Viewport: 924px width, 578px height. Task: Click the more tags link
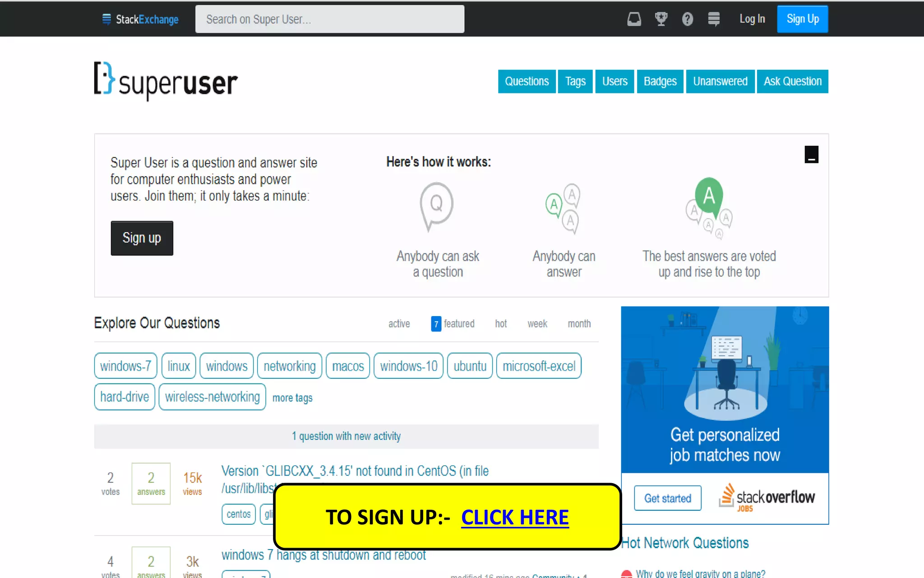[x=292, y=398]
